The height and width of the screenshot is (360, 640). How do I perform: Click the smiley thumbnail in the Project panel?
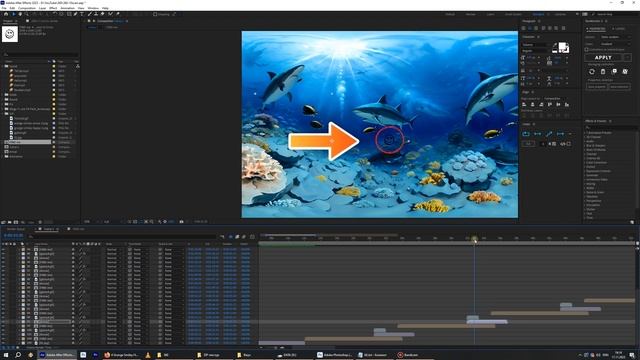click(10, 34)
